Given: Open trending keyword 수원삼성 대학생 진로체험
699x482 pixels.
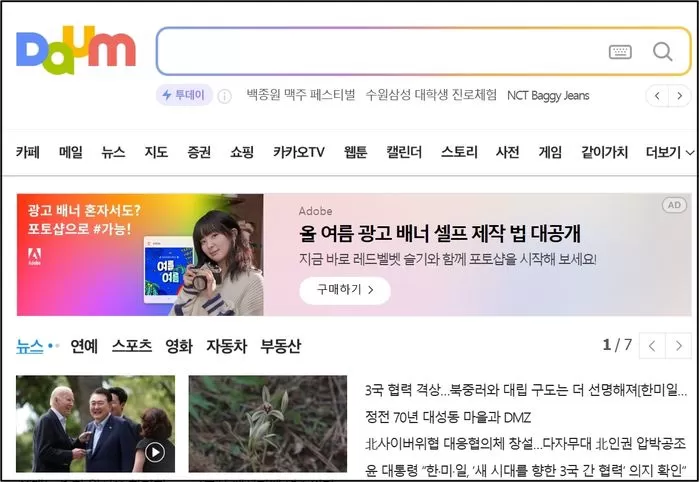Looking at the screenshot, I should [431, 95].
